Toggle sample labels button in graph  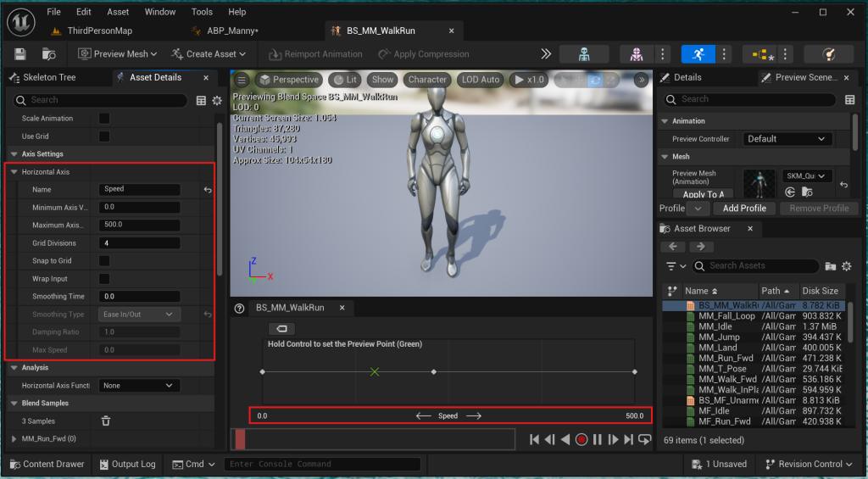pyautogui.click(x=281, y=329)
